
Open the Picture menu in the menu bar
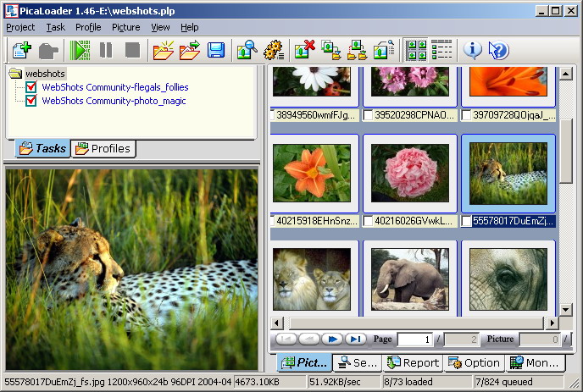(x=125, y=27)
